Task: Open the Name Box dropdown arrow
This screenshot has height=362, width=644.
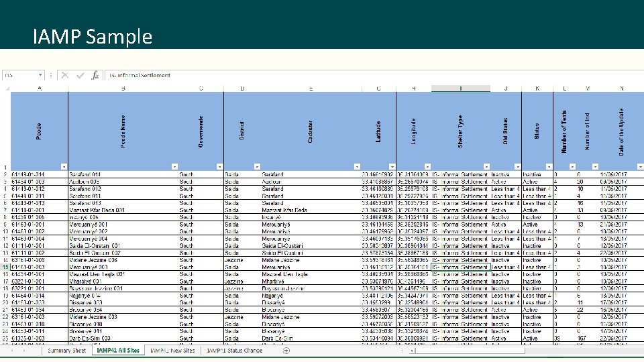Action: [x=40, y=75]
